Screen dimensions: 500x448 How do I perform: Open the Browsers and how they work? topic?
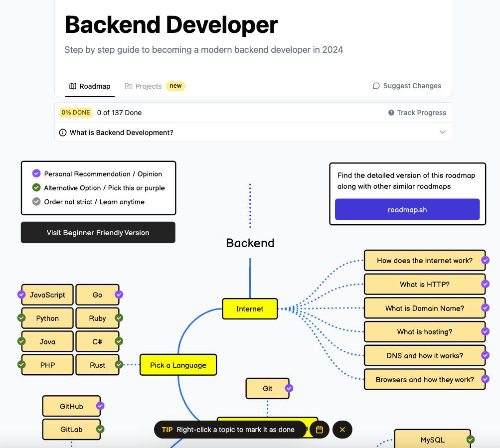point(425,379)
